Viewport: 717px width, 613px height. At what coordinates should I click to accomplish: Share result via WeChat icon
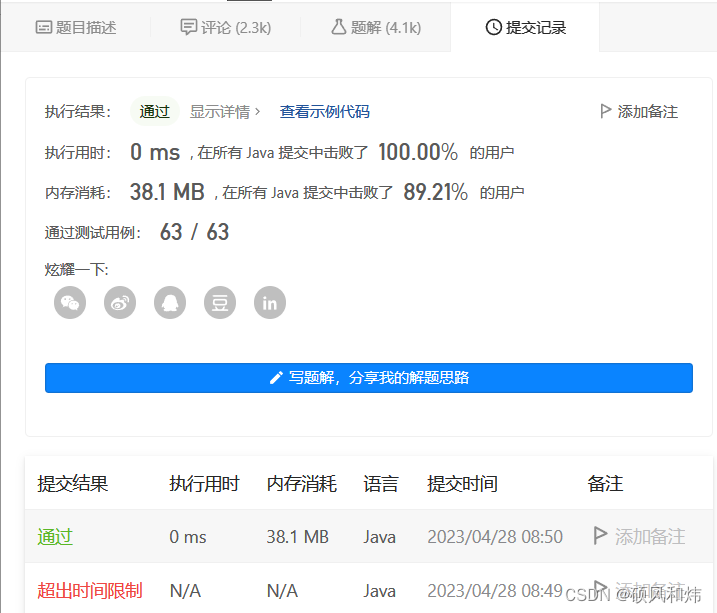70,303
